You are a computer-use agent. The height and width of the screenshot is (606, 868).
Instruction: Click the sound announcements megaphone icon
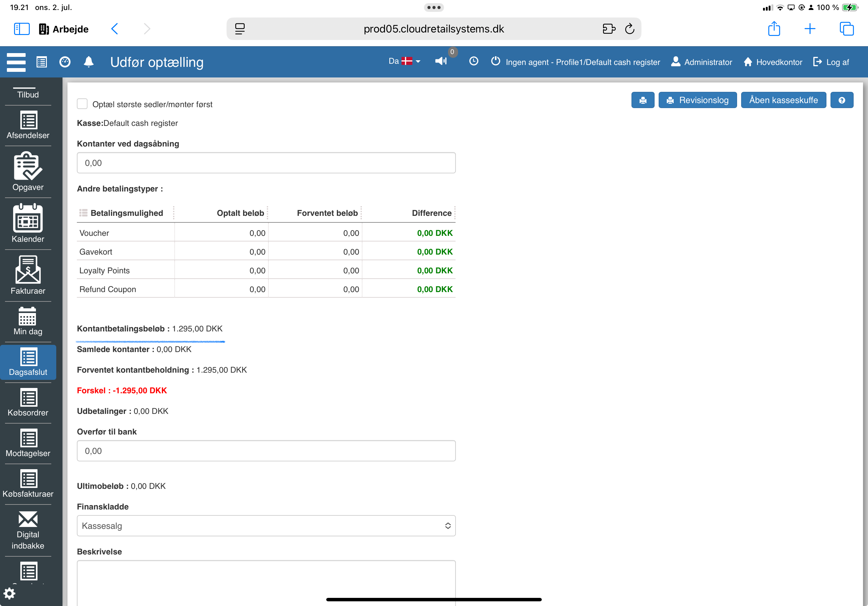441,61
